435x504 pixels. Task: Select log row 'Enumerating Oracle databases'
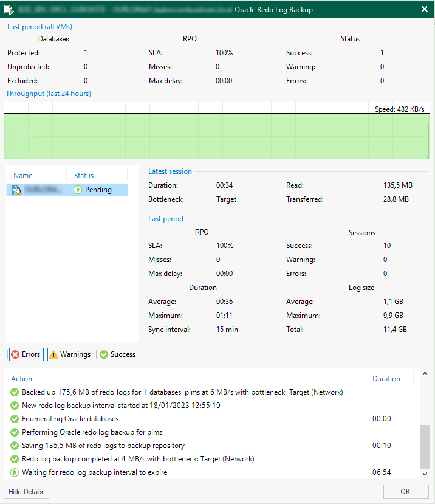212,419
